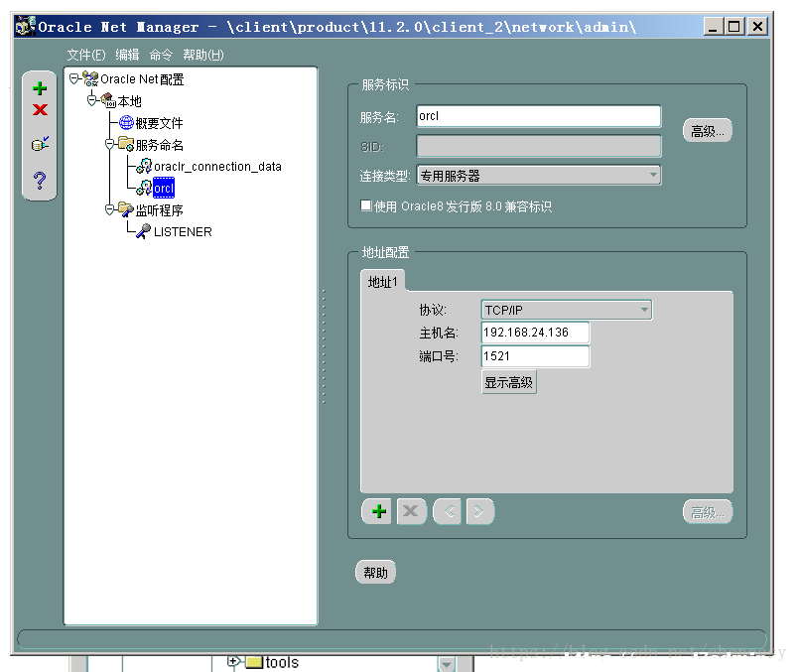798x672 pixels.
Task: Click the folder icon beside 服务命名
Action: pyautogui.click(x=126, y=144)
